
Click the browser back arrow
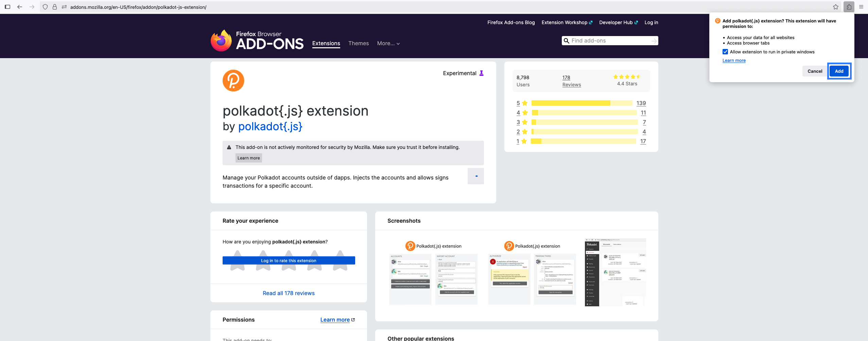20,7
